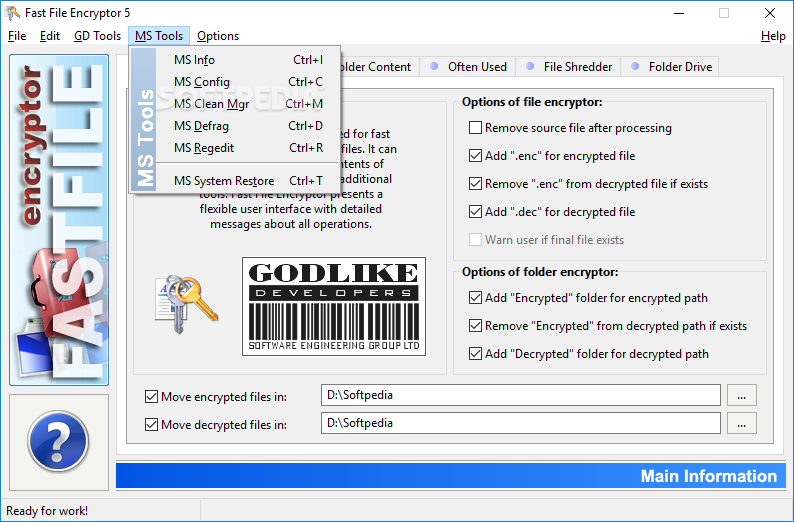Click the "Options of file encryptor:" heading
This screenshot has height=522, width=794.
pyautogui.click(x=532, y=102)
